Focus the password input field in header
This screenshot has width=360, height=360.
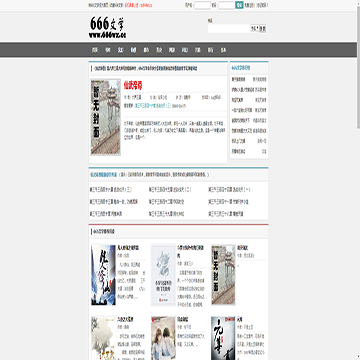click(226, 5)
